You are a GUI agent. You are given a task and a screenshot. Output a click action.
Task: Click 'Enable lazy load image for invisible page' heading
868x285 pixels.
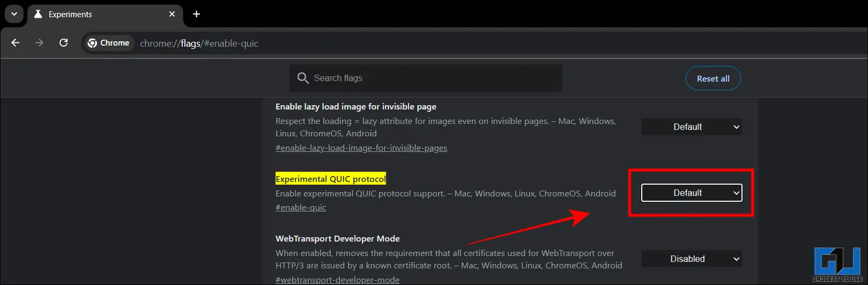click(x=356, y=106)
